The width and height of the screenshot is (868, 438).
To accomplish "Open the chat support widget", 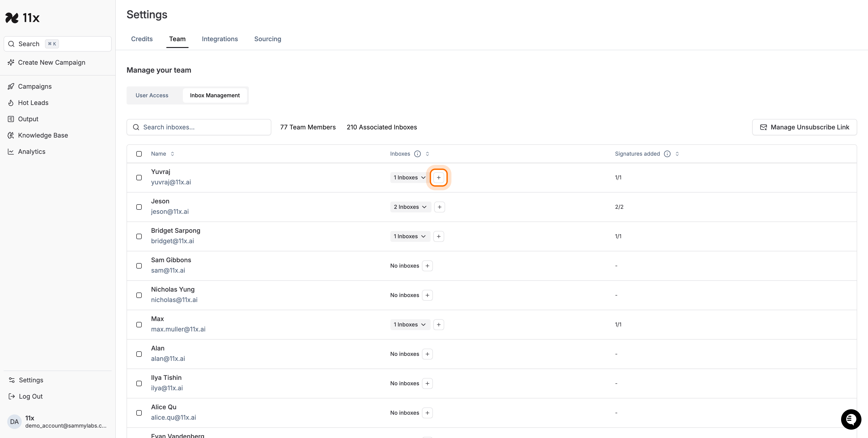I will tap(851, 419).
